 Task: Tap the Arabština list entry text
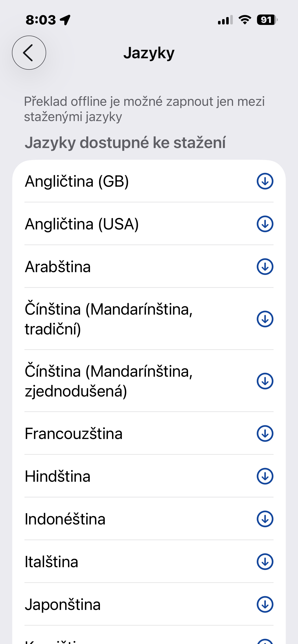click(58, 267)
